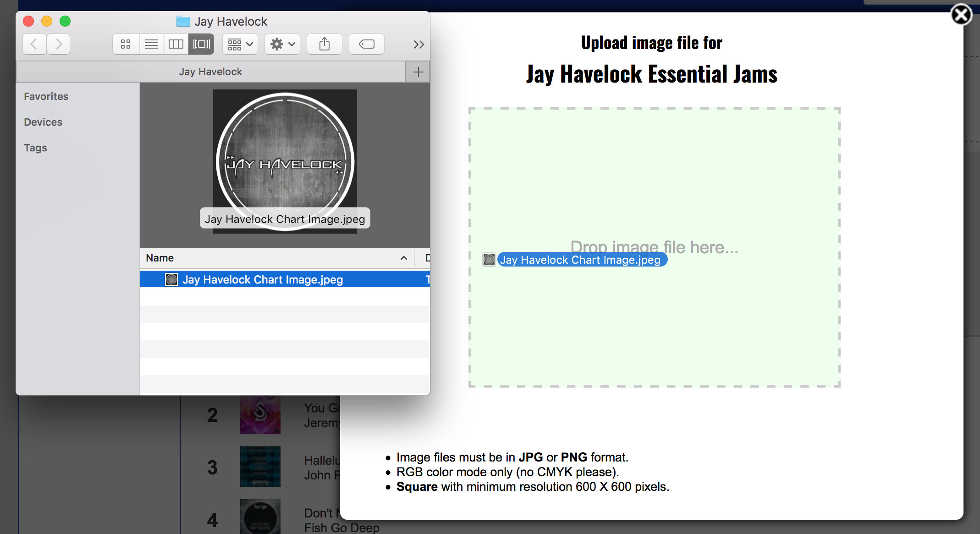Viewport: 980px width, 534px height.
Task: Expand the hidden toolbar items chevron
Action: click(418, 44)
